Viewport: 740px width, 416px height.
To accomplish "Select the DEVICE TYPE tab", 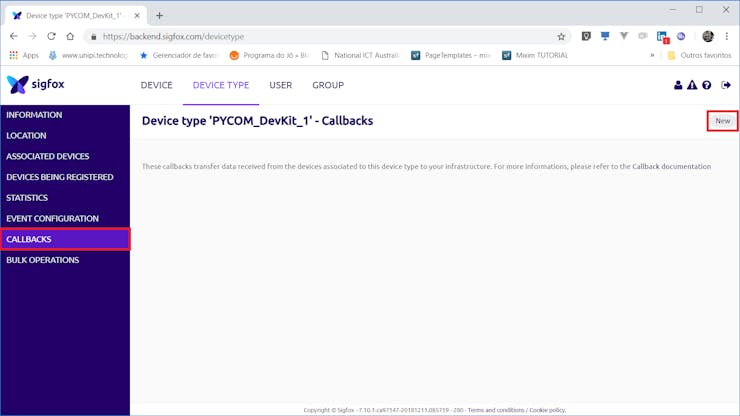I will (221, 85).
